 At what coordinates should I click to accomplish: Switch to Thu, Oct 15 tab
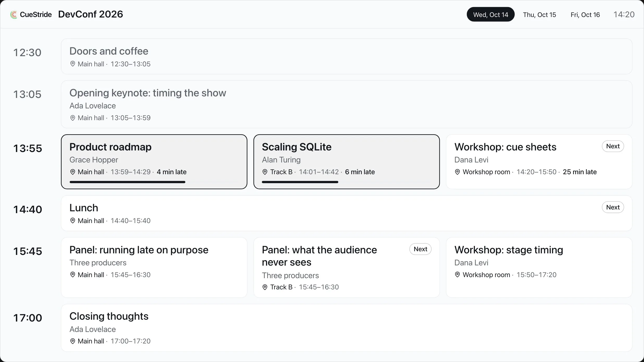pyautogui.click(x=539, y=15)
